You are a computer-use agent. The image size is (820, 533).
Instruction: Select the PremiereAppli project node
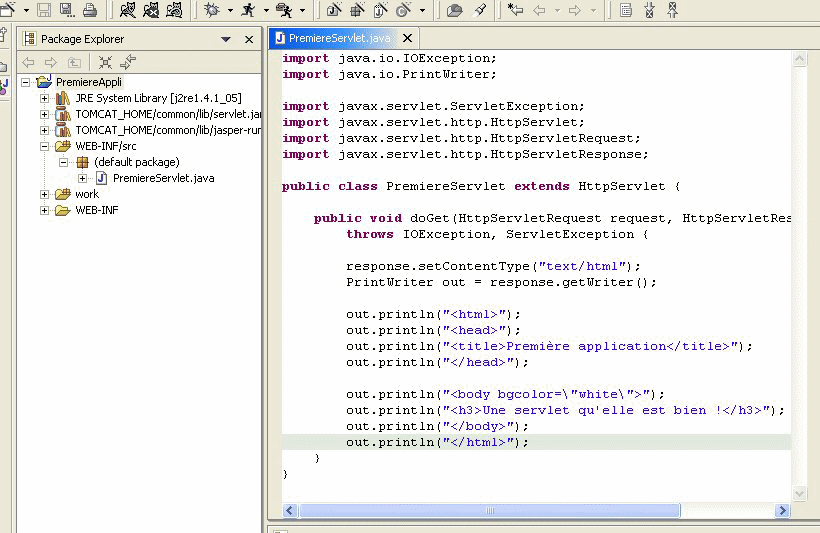pos(88,82)
